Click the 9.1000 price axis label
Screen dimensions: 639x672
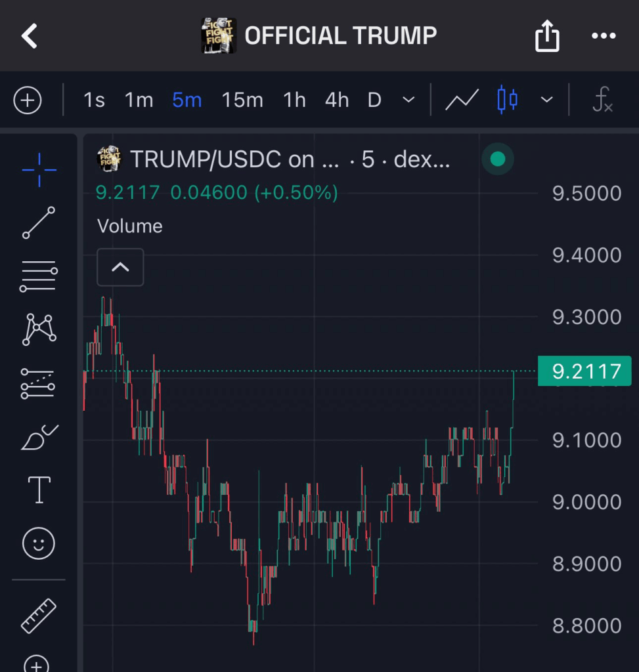[586, 440]
